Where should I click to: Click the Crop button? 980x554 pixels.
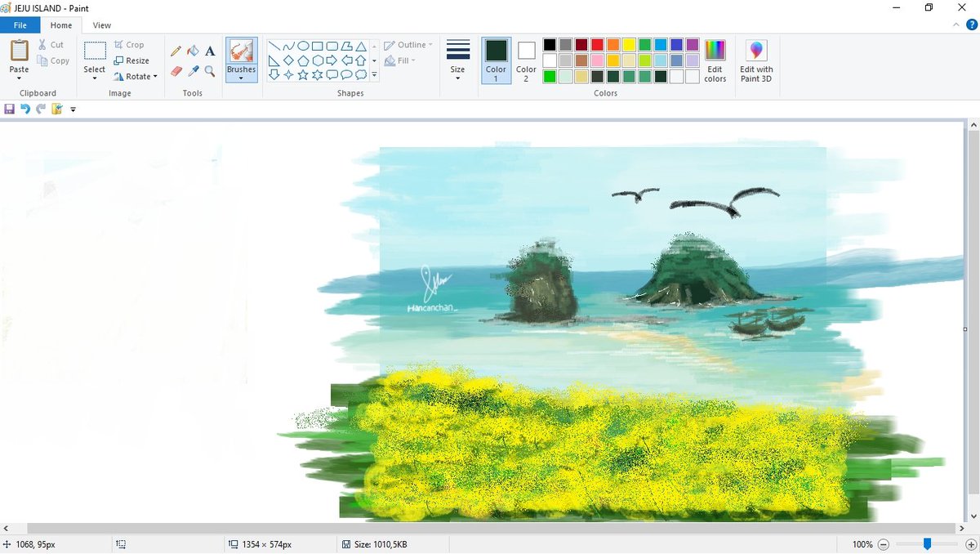pos(129,45)
